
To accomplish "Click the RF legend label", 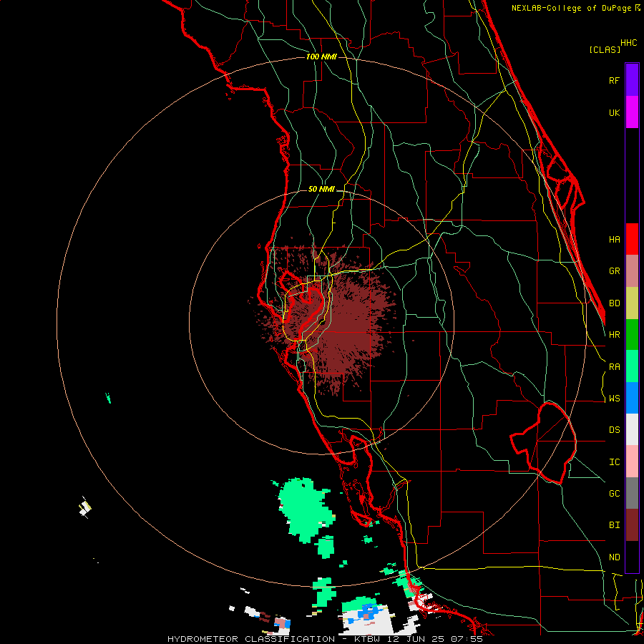I will 614,80.
